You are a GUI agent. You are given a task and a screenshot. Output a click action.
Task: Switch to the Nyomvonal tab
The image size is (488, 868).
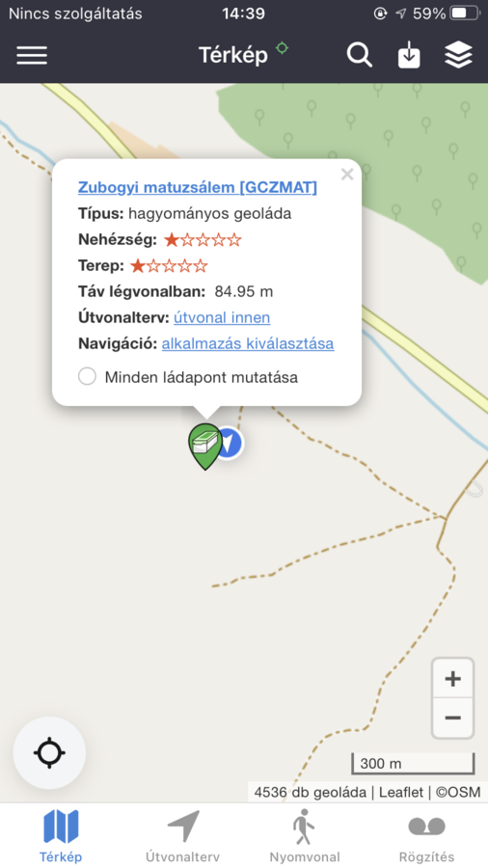point(305,836)
